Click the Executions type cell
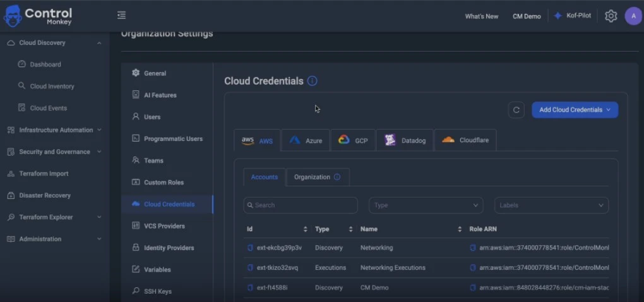Image resolution: width=644 pixels, height=302 pixels. [330, 267]
